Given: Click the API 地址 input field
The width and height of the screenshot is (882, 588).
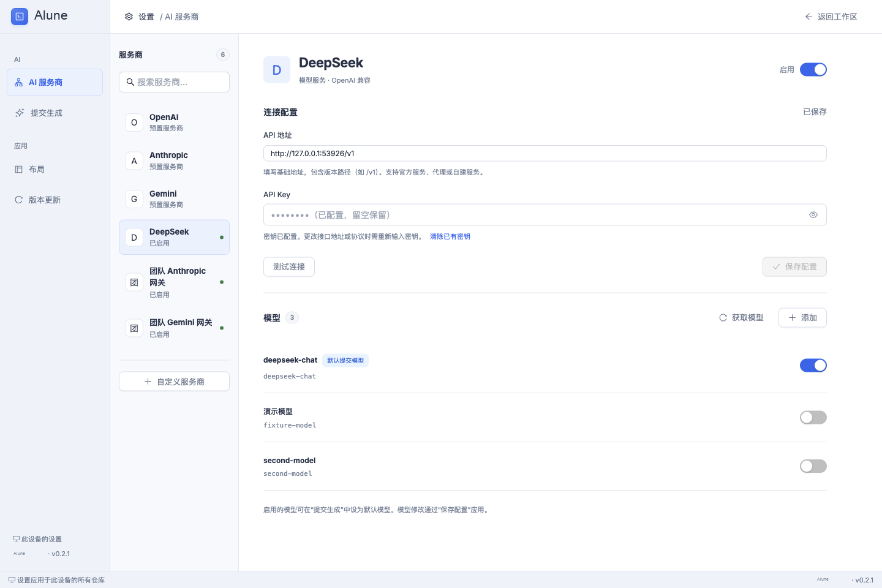Looking at the screenshot, I should [x=545, y=153].
